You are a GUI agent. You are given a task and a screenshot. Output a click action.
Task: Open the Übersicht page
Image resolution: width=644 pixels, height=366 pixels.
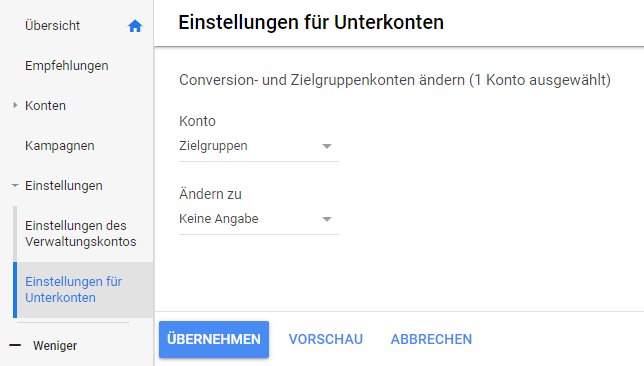tap(52, 25)
